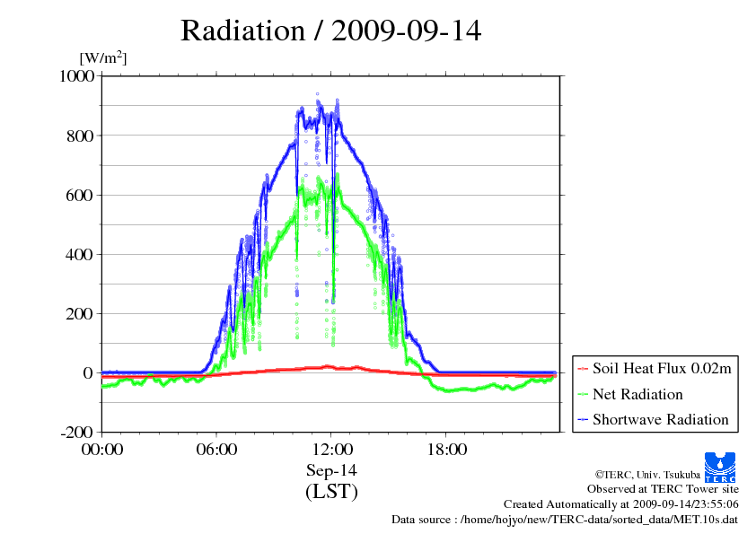Screen dimensions: 756x534
Task: Click the x-axis label "00:00"
Action: coord(102,450)
